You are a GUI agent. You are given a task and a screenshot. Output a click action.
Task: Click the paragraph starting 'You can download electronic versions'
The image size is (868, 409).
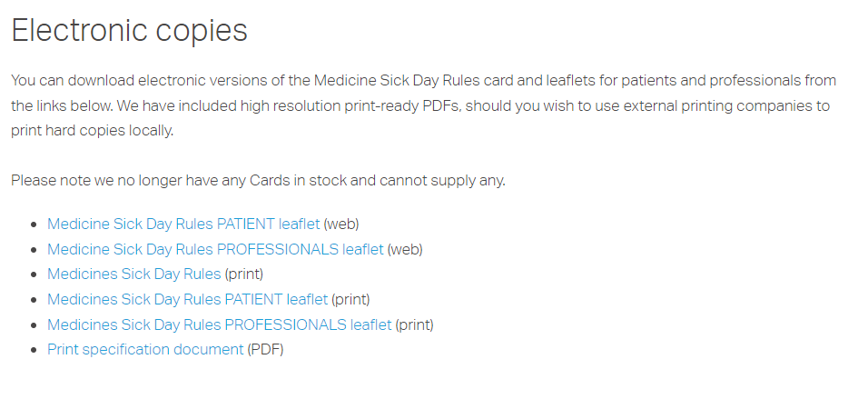click(423, 105)
